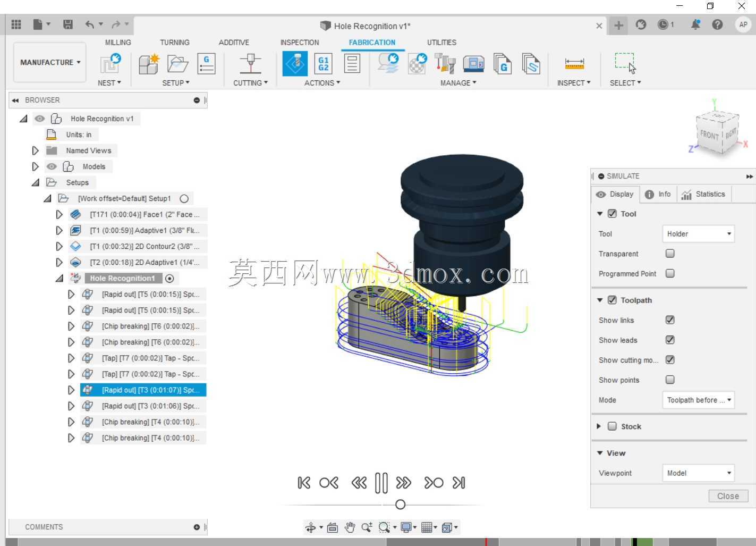
Task: Jump to the start of the simulation
Action: 304,483
